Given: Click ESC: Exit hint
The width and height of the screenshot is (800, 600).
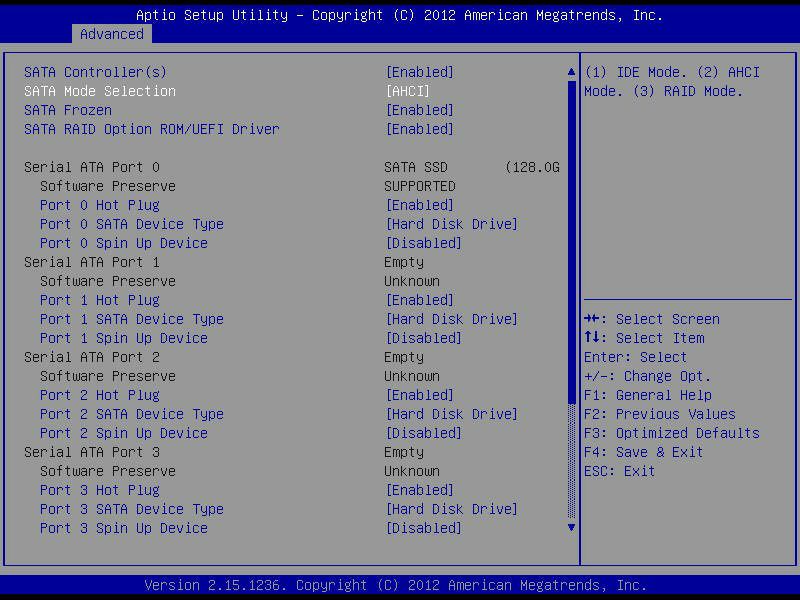Looking at the screenshot, I should pyautogui.click(x=619, y=471).
